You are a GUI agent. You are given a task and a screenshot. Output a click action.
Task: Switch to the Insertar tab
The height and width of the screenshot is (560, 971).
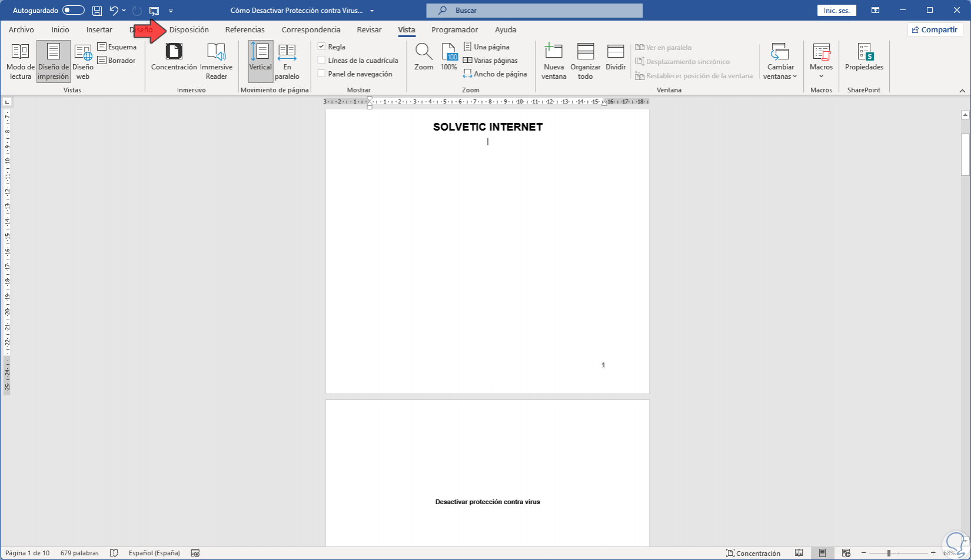(99, 29)
